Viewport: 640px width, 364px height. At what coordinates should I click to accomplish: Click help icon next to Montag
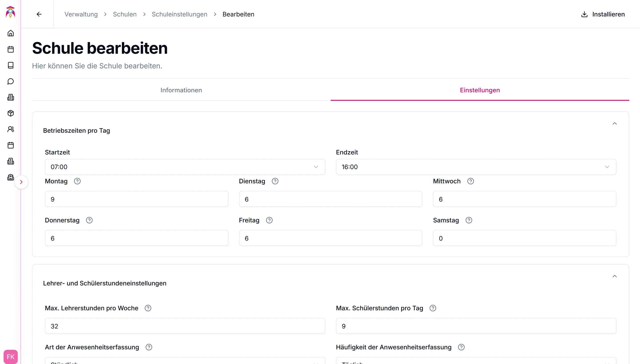point(77,181)
